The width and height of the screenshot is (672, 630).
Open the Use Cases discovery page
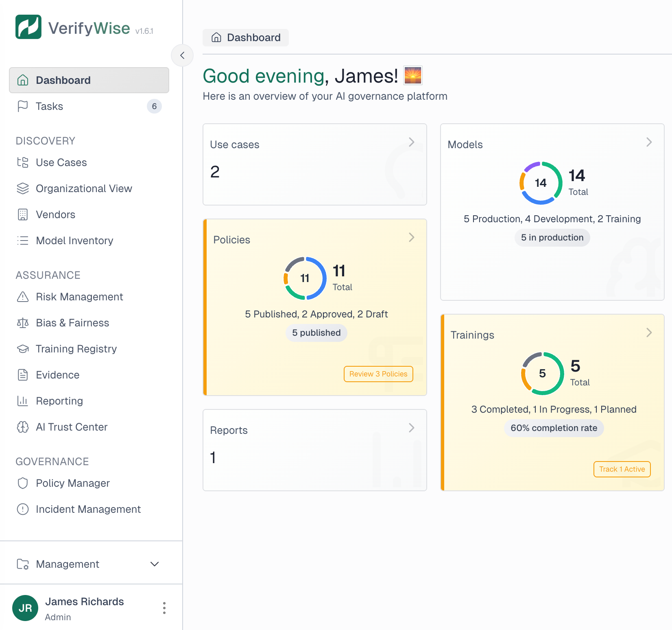[x=61, y=162]
